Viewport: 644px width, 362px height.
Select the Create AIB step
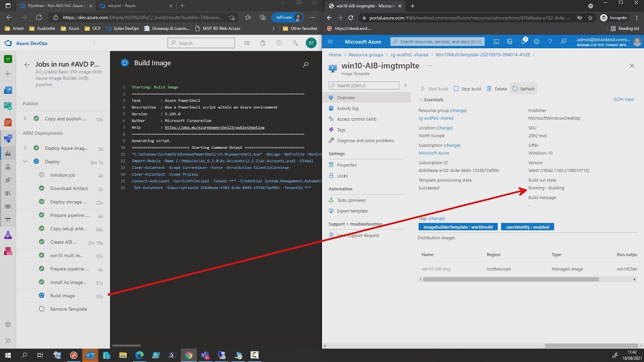click(63, 242)
